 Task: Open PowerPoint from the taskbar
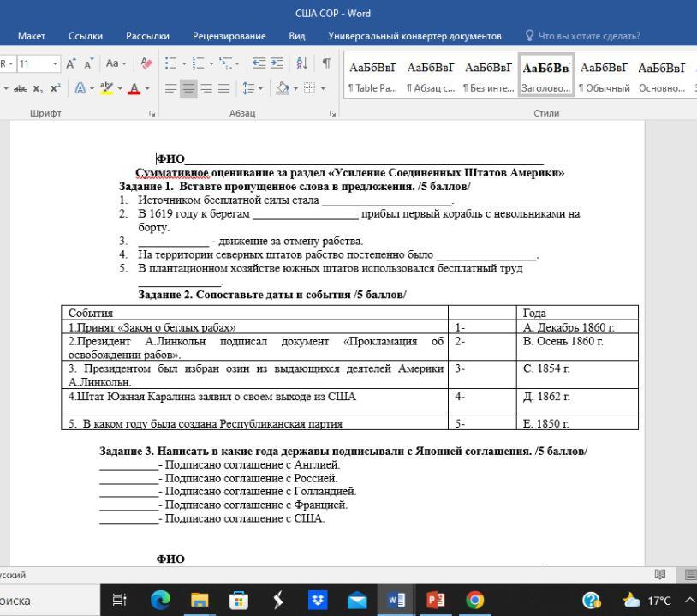pos(436,601)
